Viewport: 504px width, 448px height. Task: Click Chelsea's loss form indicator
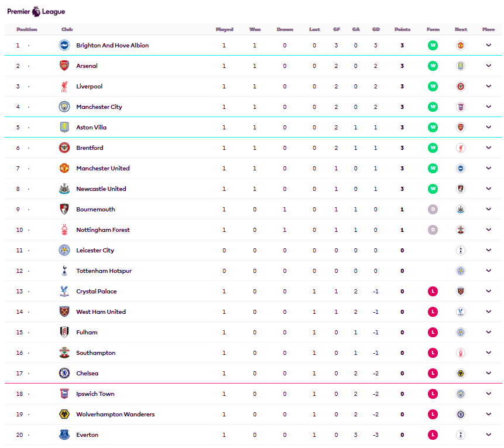[433, 373]
